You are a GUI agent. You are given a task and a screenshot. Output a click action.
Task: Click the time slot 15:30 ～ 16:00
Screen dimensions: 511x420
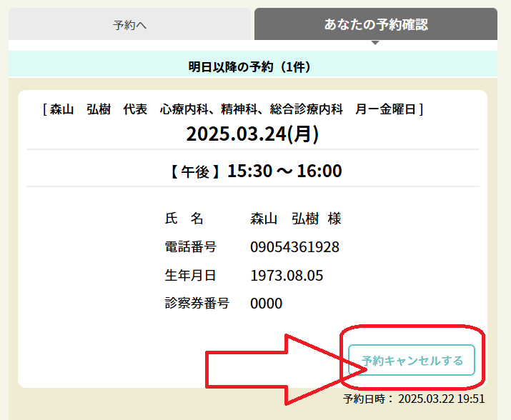coord(284,171)
